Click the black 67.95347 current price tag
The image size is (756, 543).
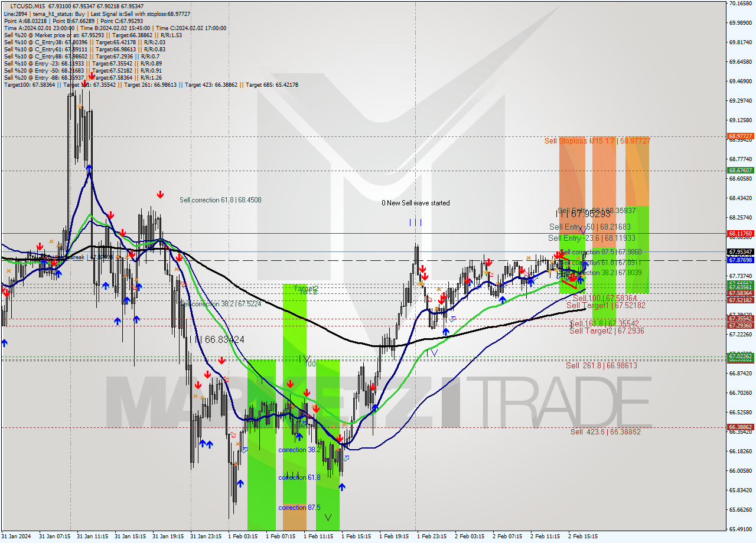pos(741,251)
